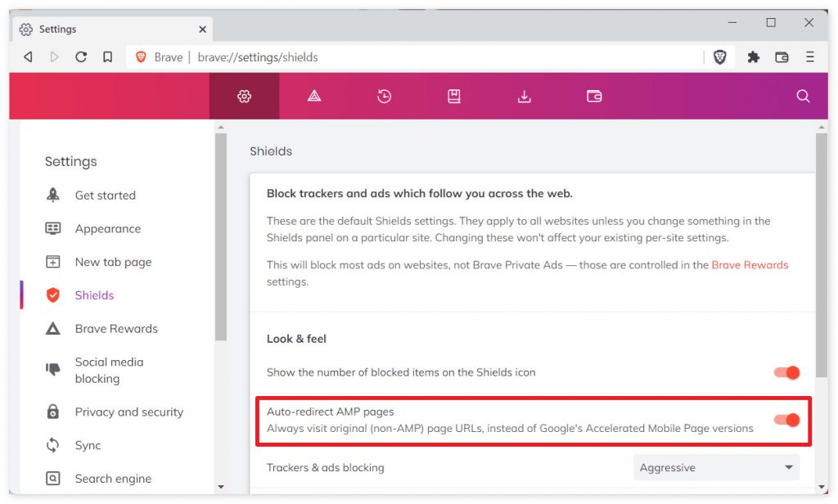Open the browser hamburger main menu
This screenshot has height=504, width=838.
click(809, 57)
